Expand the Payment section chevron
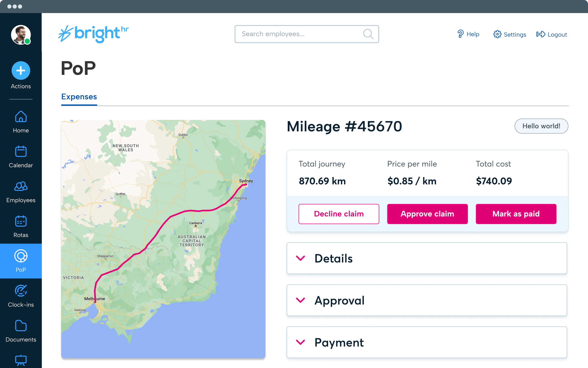The width and height of the screenshot is (588, 368). [x=300, y=342]
